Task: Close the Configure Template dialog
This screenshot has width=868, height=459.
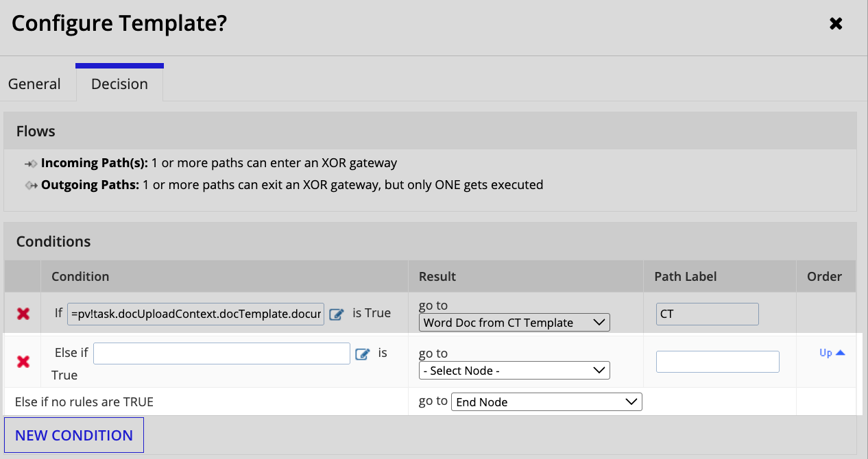Action: (836, 23)
